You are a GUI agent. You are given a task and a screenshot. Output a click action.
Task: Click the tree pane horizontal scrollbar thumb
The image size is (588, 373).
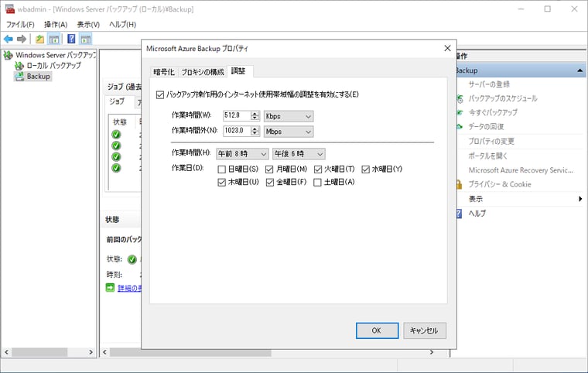(39, 352)
